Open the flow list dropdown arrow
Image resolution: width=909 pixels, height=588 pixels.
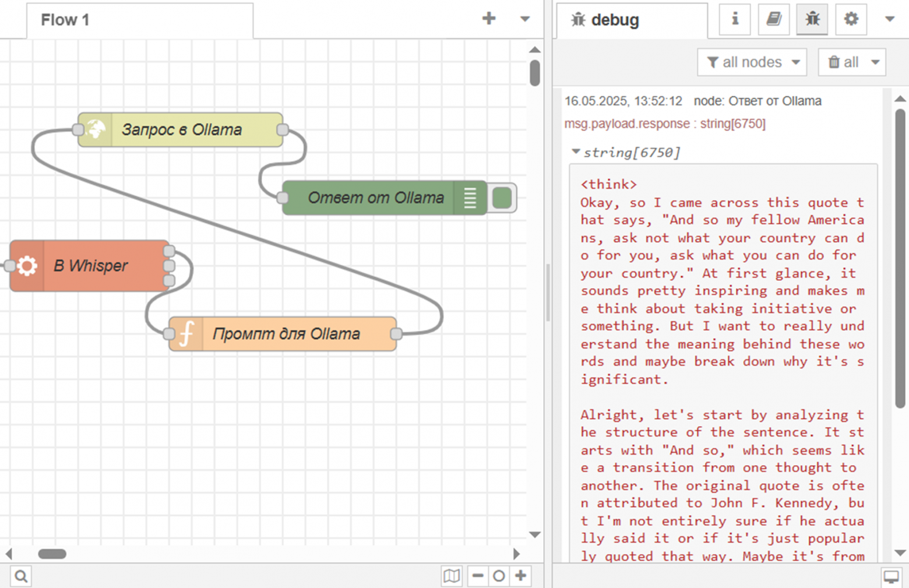click(524, 19)
